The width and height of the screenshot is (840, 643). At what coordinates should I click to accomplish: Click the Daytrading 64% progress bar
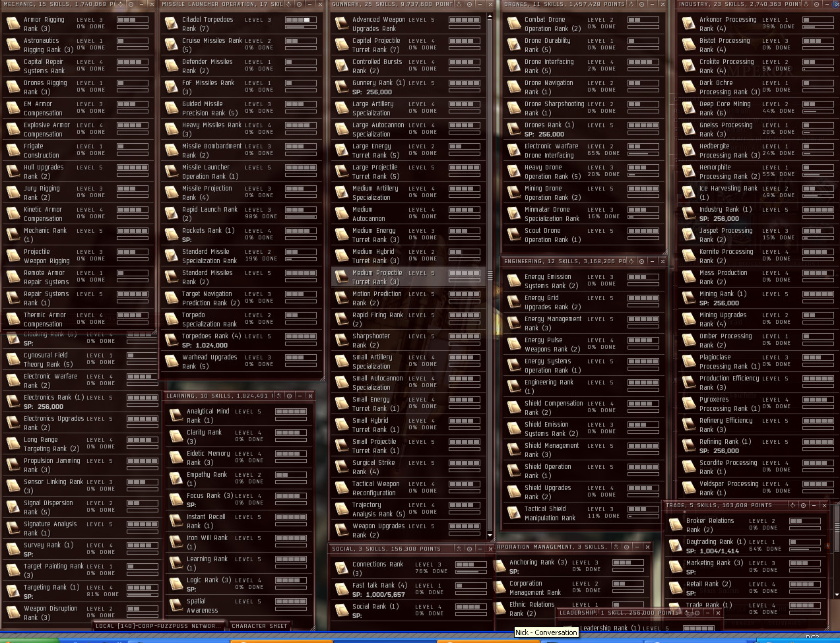804,549
